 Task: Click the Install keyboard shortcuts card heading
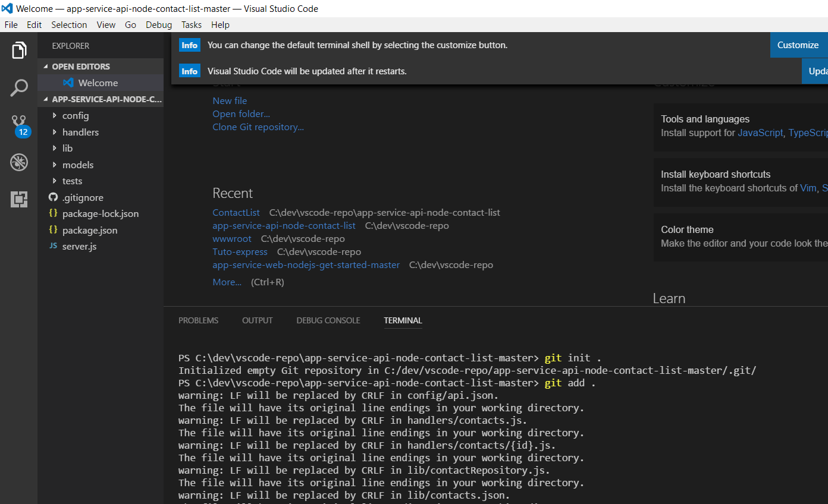coord(716,174)
